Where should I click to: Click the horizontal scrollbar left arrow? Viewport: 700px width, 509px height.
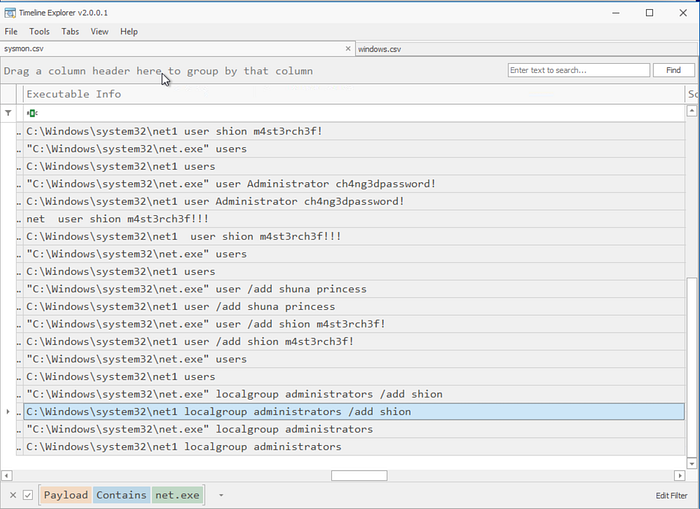[x=6, y=476]
